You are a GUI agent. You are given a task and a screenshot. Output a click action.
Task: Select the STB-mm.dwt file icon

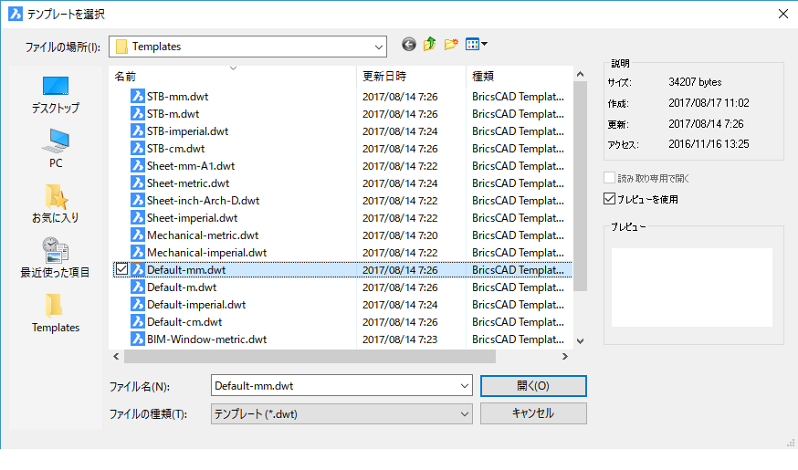point(137,96)
